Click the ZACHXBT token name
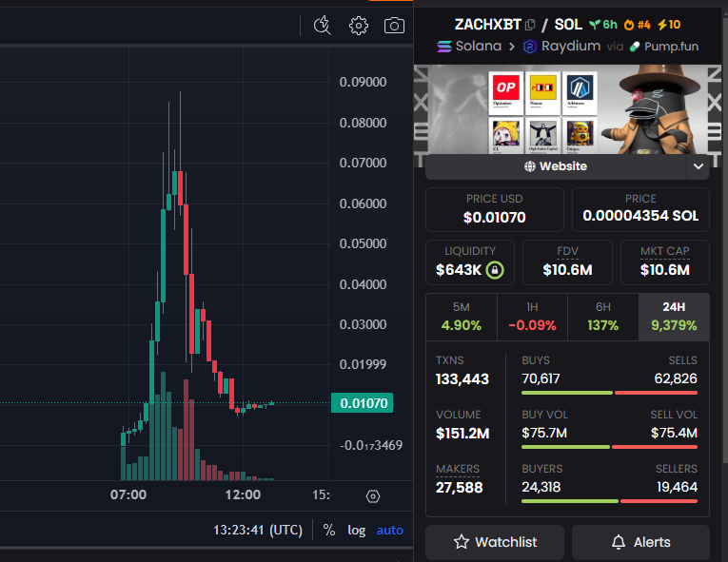728x562 pixels. tap(488, 25)
